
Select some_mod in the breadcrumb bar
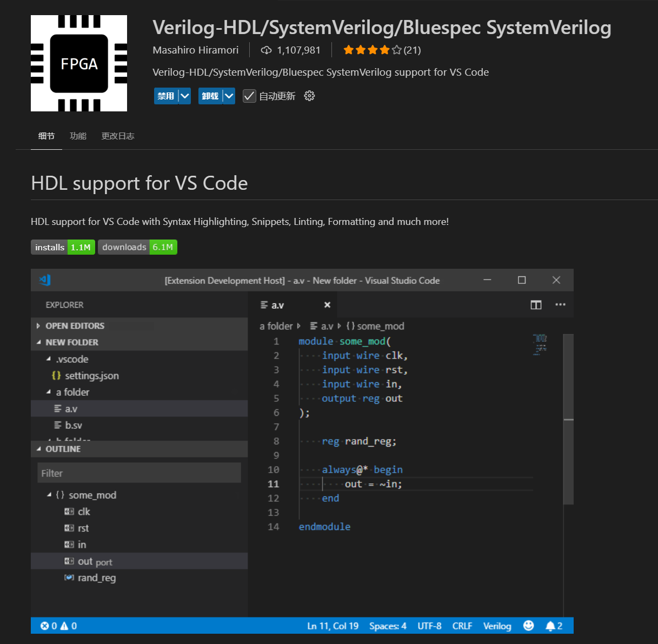[x=380, y=326]
